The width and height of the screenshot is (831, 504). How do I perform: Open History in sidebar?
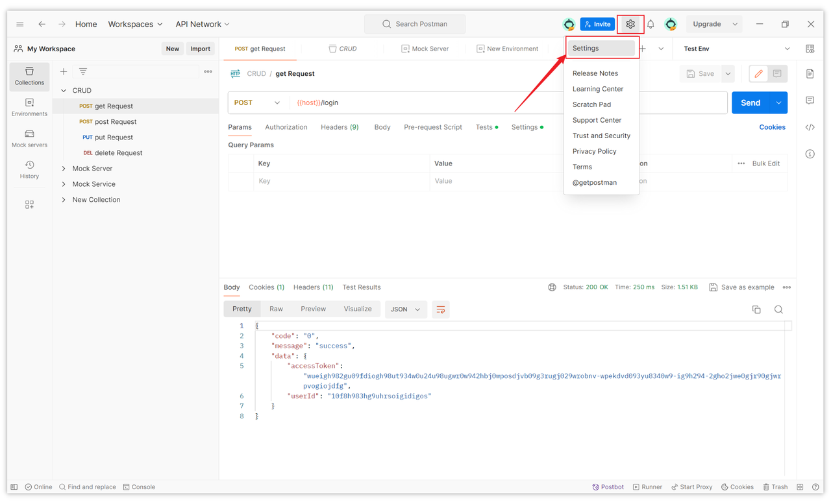coord(29,170)
